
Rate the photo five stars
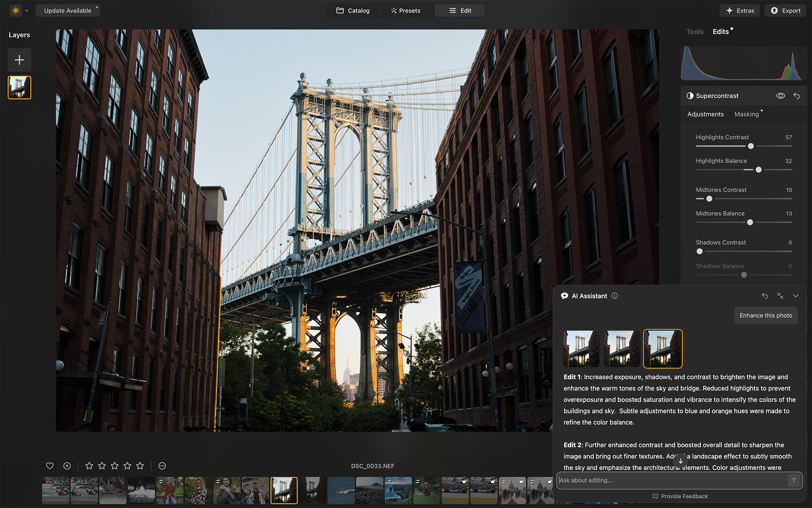(x=140, y=466)
